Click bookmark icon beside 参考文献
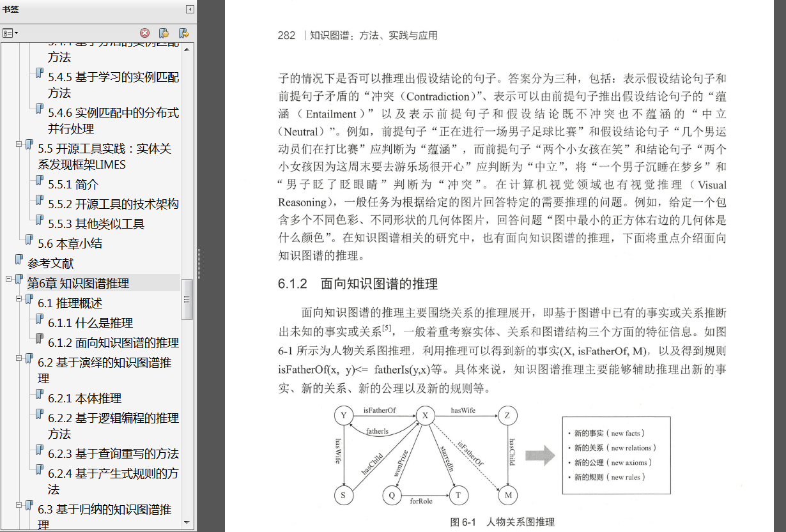 click(19, 261)
